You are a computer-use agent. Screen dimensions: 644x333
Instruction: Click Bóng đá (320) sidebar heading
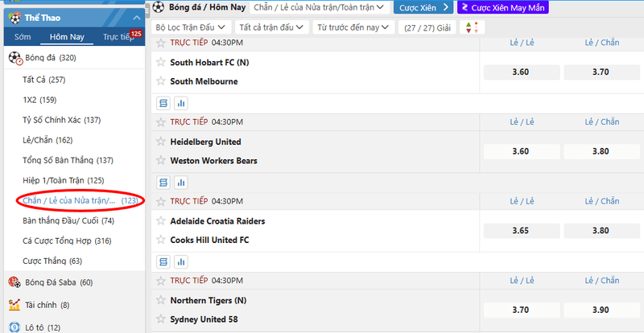click(x=51, y=58)
